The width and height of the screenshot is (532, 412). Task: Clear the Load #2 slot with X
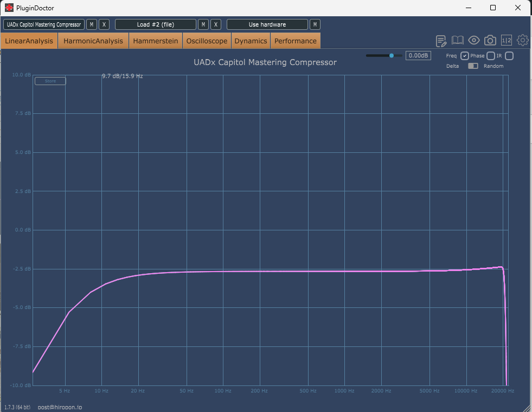pos(216,24)
